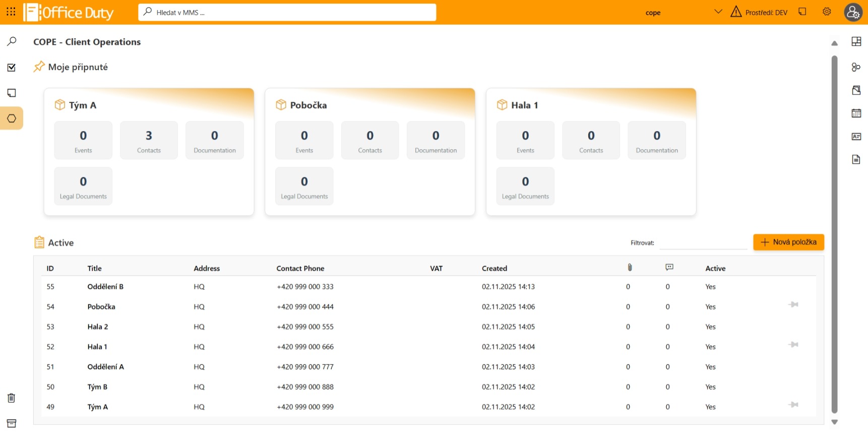Select the highlighted hexagon sidebar item
The height and width of the screenshot is (439, 868).
[12, 118]
